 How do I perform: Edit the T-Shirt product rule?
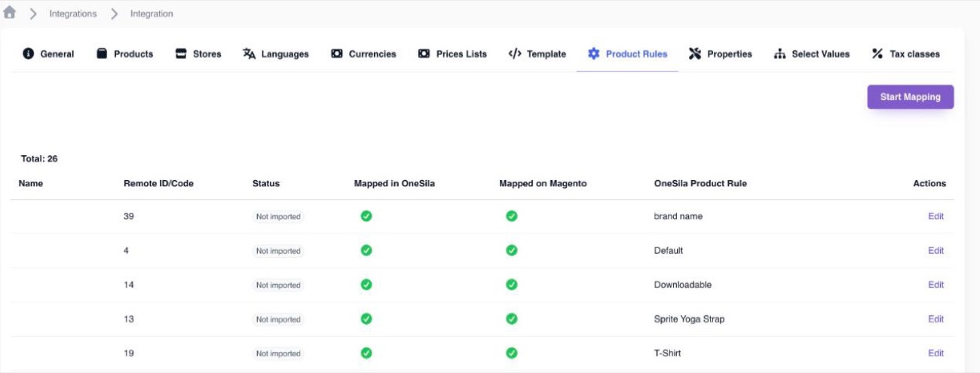tap(936, 353)
